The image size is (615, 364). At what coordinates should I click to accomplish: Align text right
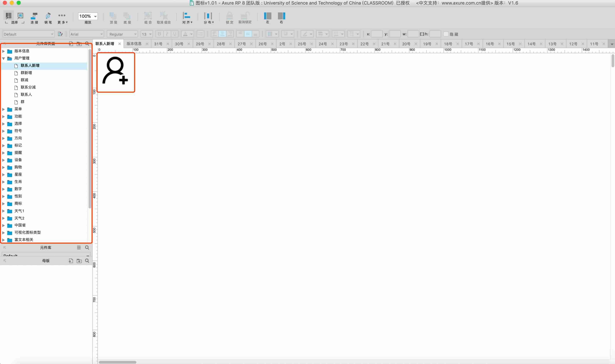point(230,34)
